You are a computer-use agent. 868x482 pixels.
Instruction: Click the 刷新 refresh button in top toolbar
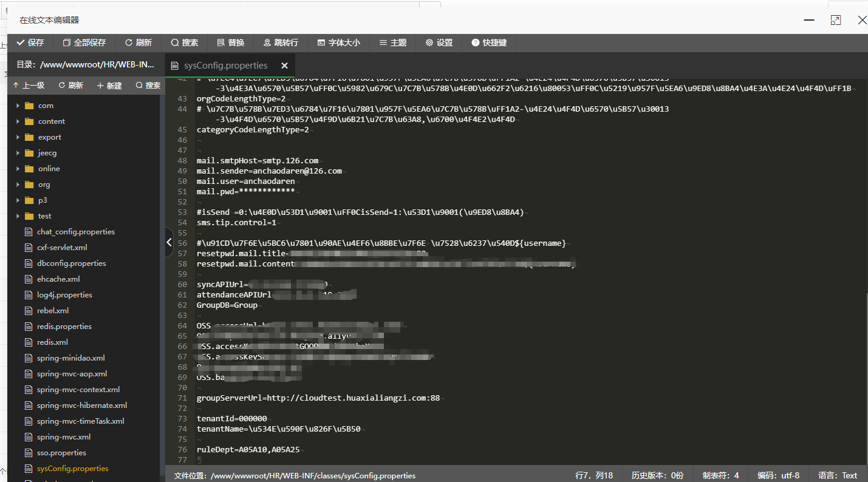138,42
